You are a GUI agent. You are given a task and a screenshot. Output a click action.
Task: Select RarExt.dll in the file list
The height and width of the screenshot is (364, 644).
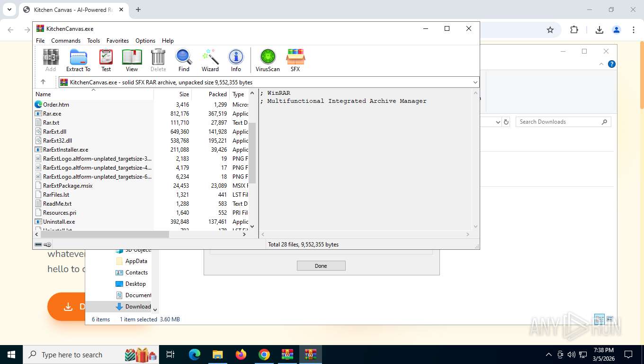coord(54,131)
